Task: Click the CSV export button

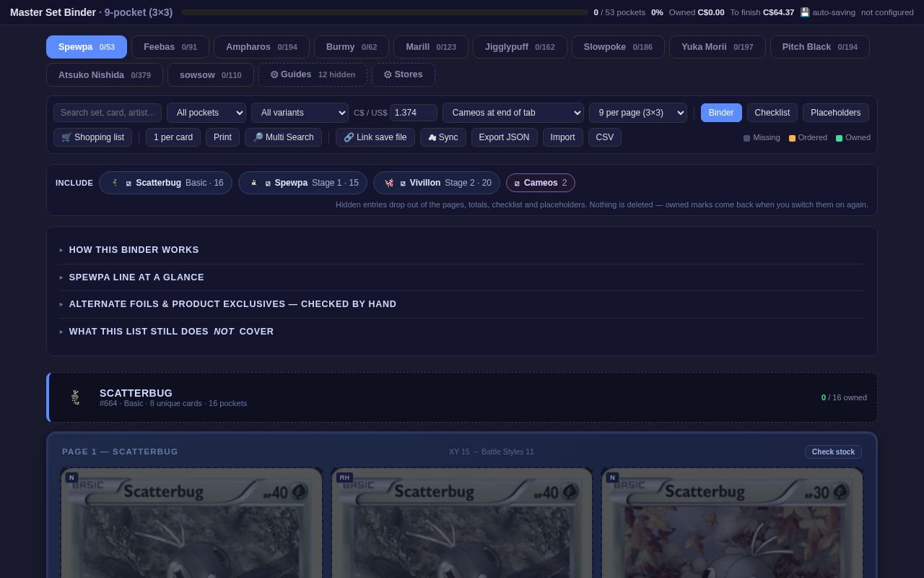Action: pos(605,137)
